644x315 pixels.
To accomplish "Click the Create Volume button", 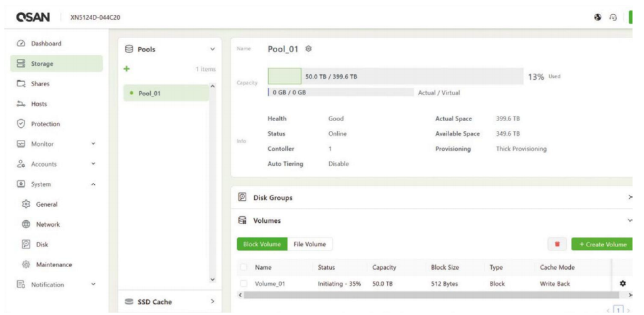I will (x=602, y=244).
